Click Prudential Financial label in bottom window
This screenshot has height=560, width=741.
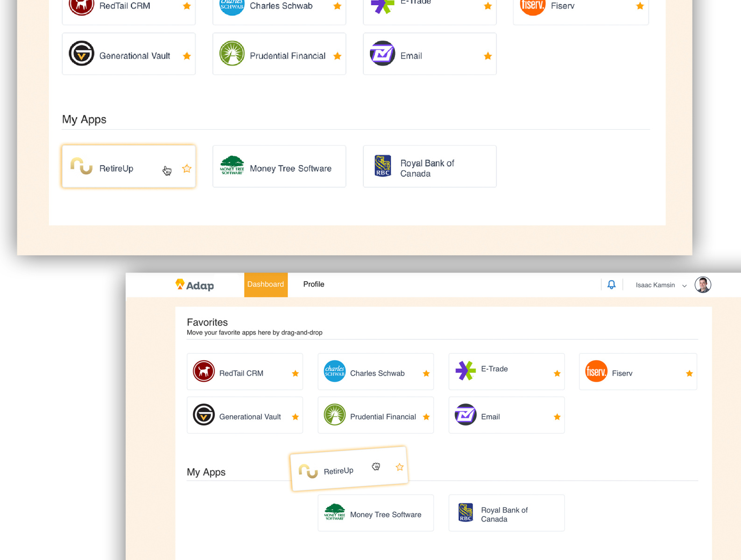pos(383,417)
